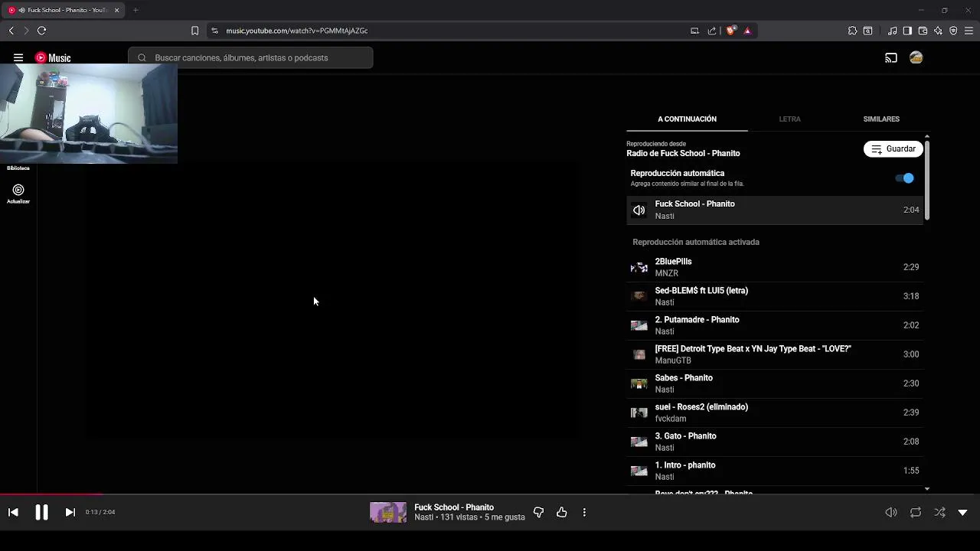This screenshot has height=551, width=980.
Task: Open the Brave Wallet icon
Action: [x=923, y=31]
